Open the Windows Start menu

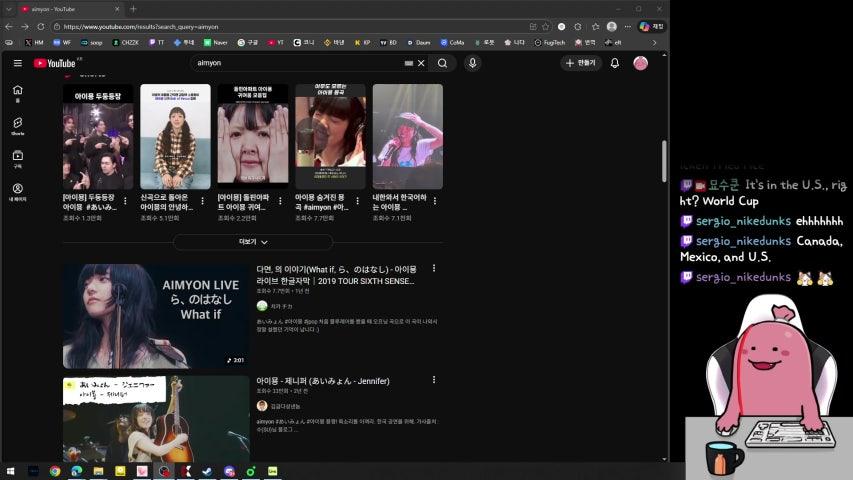pos(12,471)
